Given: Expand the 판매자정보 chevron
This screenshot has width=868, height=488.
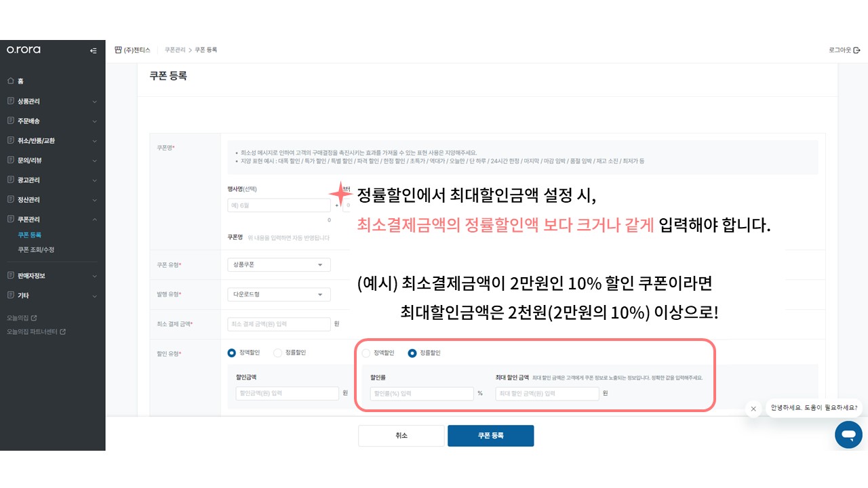Looking at the screenshot, I should 94,277.
